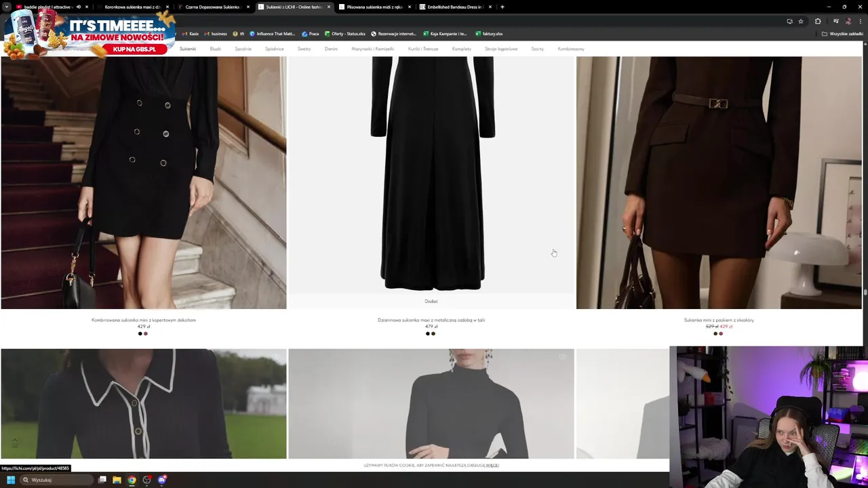Viewport: 868px width, 488px height.
Task: Switch to Koronkowa sukienka maxi tab
Action: (x=132, y=7)
